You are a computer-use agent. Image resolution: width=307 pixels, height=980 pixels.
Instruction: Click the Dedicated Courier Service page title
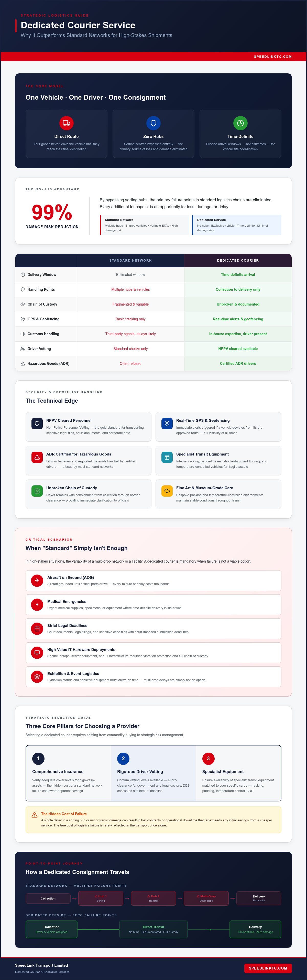point(78,25)
